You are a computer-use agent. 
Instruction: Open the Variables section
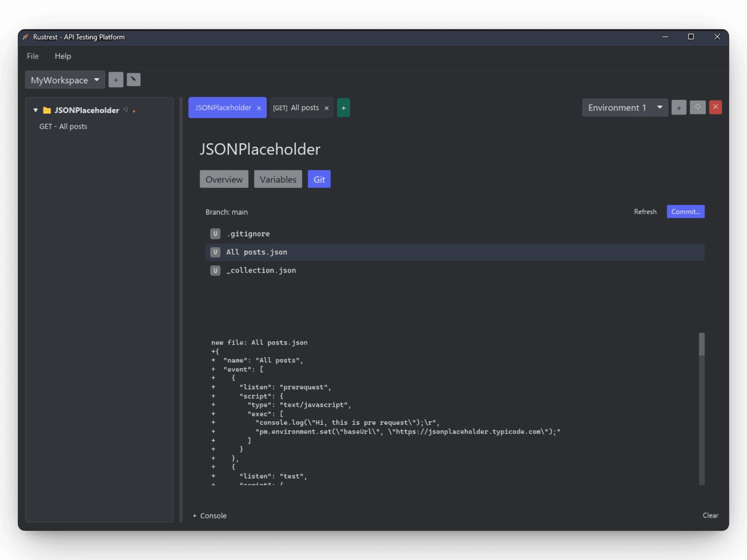pyautogui.click(x=278, y=179)
